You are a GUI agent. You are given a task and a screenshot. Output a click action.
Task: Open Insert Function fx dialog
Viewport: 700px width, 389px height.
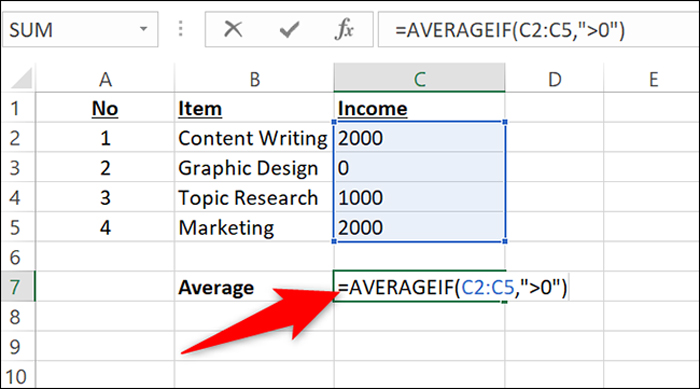pos(344,29)
